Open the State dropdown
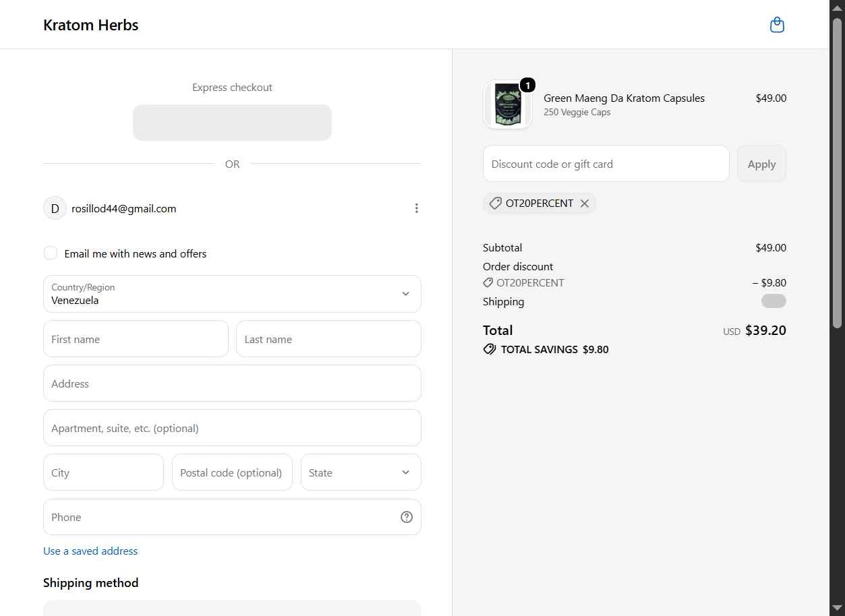845x616 pixels. pos(361,472)
